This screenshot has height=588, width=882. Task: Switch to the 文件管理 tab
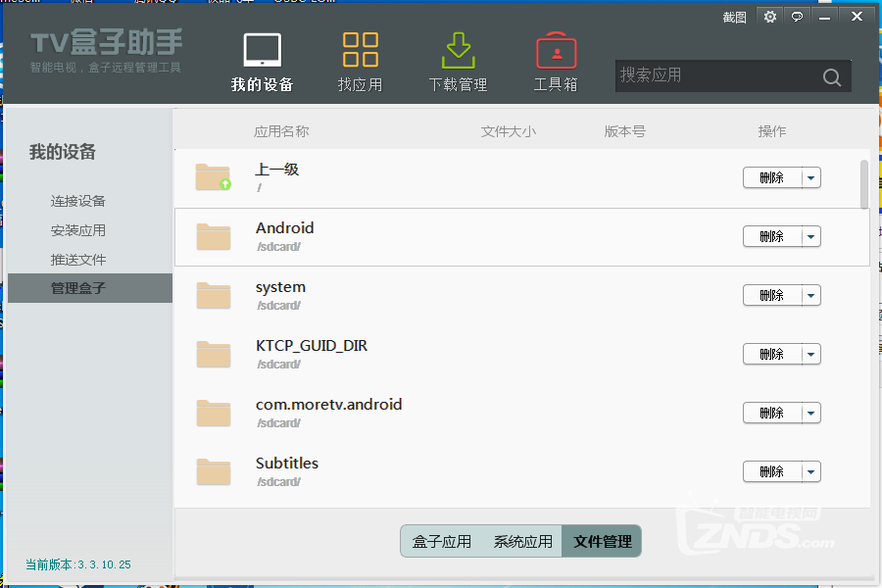602,541
